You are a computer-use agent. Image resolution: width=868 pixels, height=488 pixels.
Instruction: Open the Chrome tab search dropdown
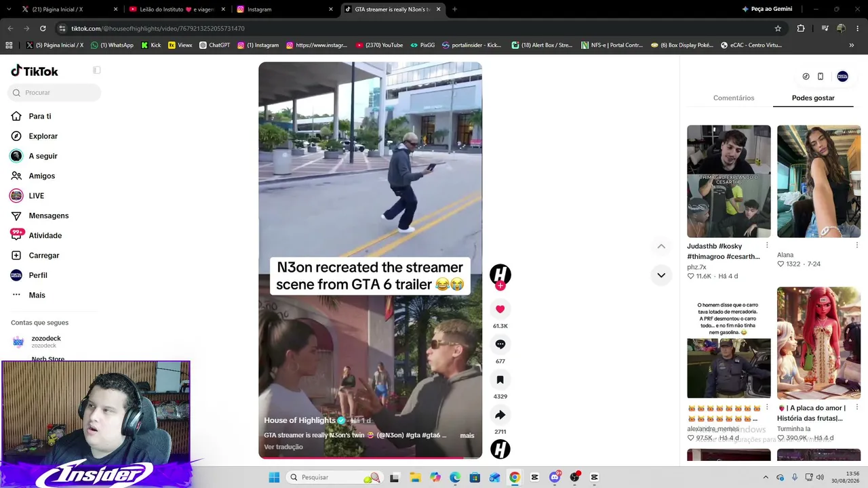click(x=9, y=9)
